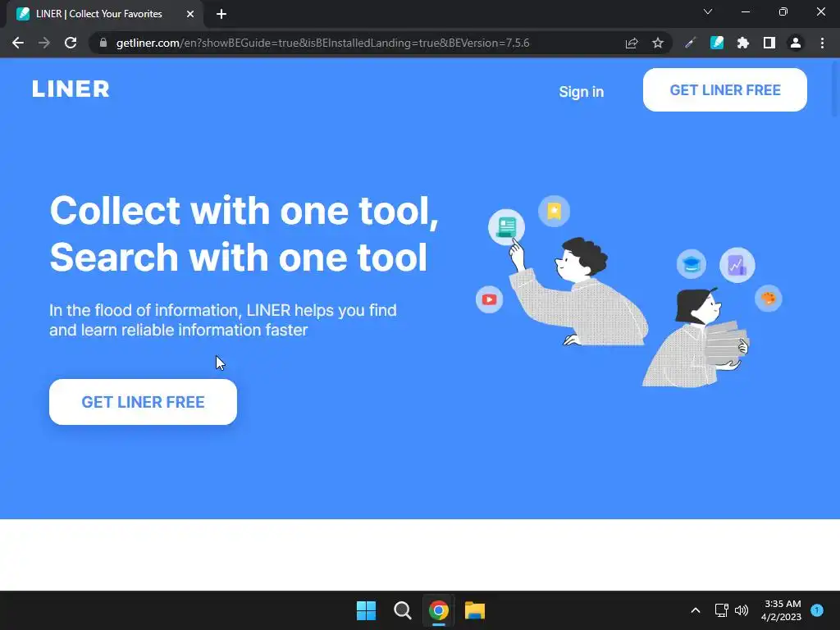The width and height of the screenshot is (840, 630).
Task: Click the Chrome taskbar icon
Action: pyautogui.click(x=439, y=610)
